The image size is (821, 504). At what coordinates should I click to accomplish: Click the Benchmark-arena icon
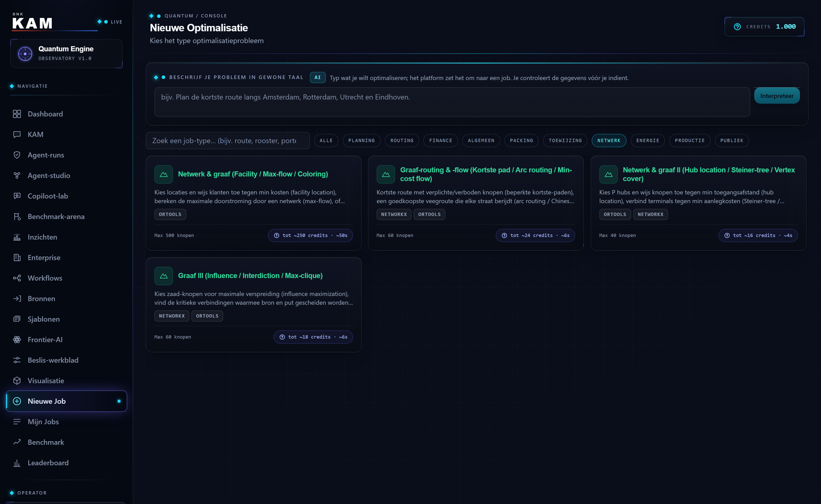coord(17,216)
